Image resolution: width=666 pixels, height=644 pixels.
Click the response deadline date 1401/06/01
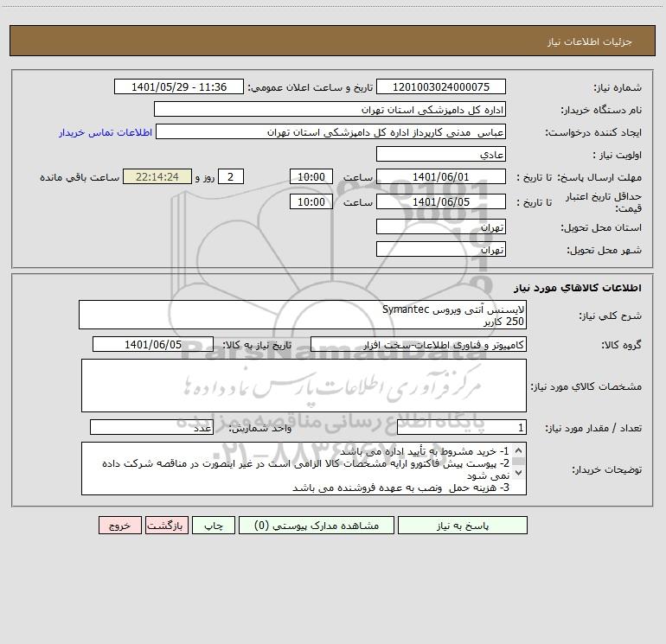click(x=441, y=176)
